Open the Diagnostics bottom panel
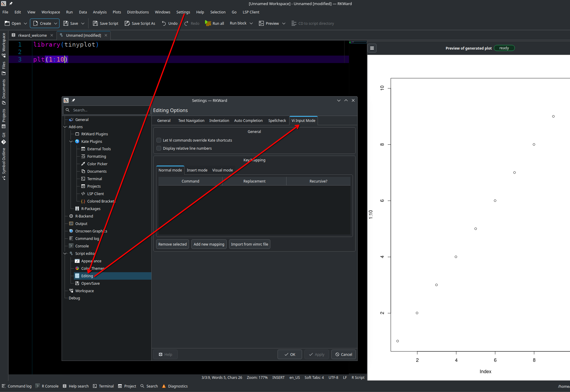Image resolution: width=570 pixels, height=392 pixels. click(175, 386)
